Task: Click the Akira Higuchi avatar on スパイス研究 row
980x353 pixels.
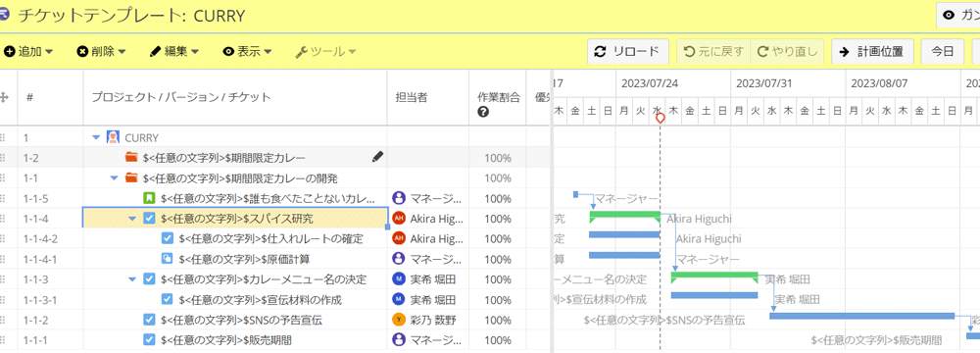Action: coord(399,219)
